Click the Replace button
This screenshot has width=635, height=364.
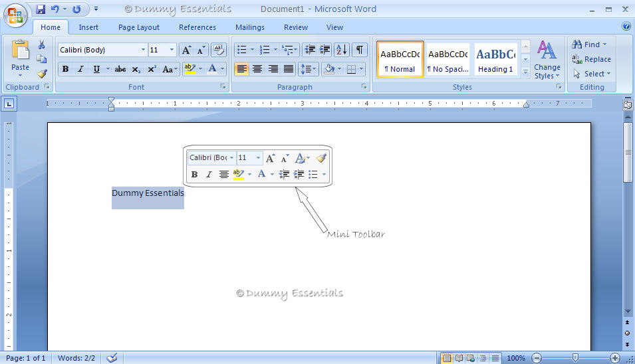(591, 59)
